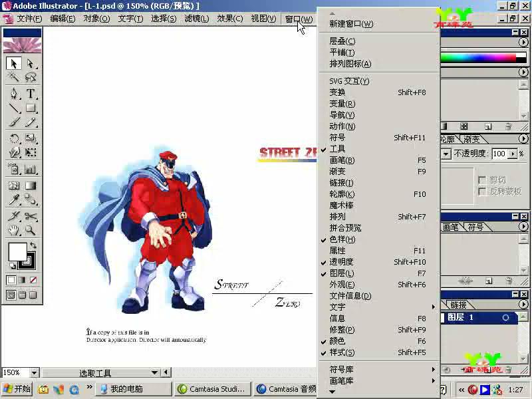
Task: Select the Eyedropper tool
Action: click(14, 199)
